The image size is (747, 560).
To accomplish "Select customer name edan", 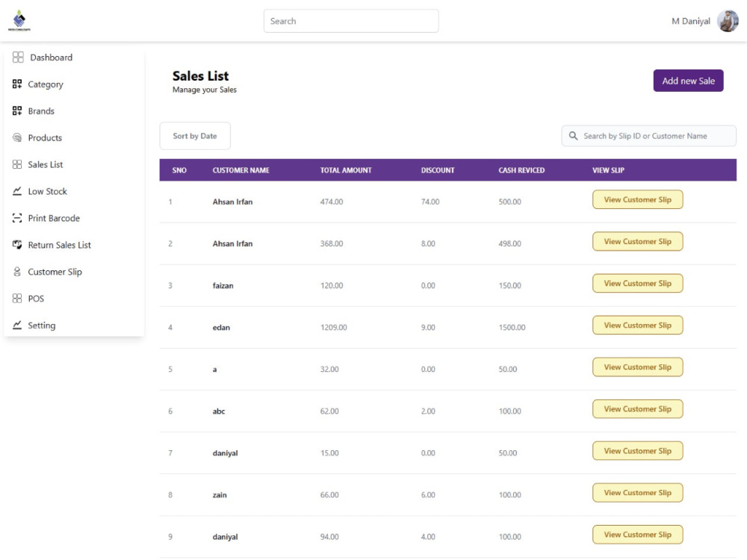I will (x=221, y=328).
